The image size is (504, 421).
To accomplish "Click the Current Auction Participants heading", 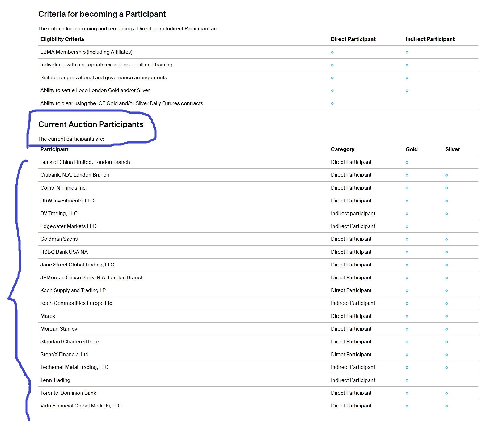I will point(91,124).
